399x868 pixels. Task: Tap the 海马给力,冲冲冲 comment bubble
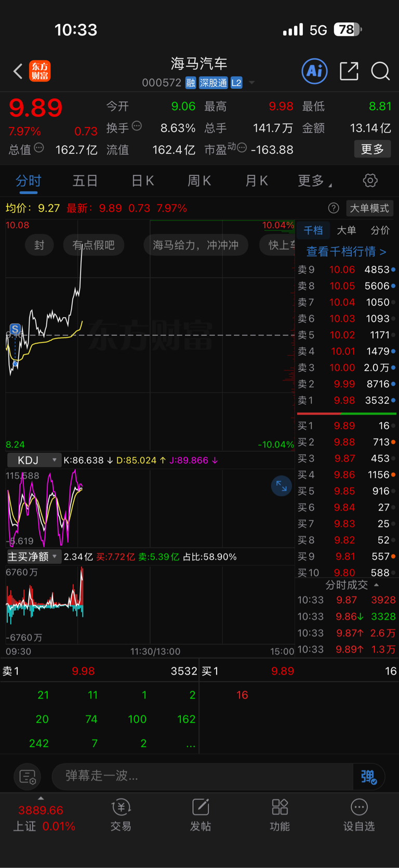[x=196, y=245]
